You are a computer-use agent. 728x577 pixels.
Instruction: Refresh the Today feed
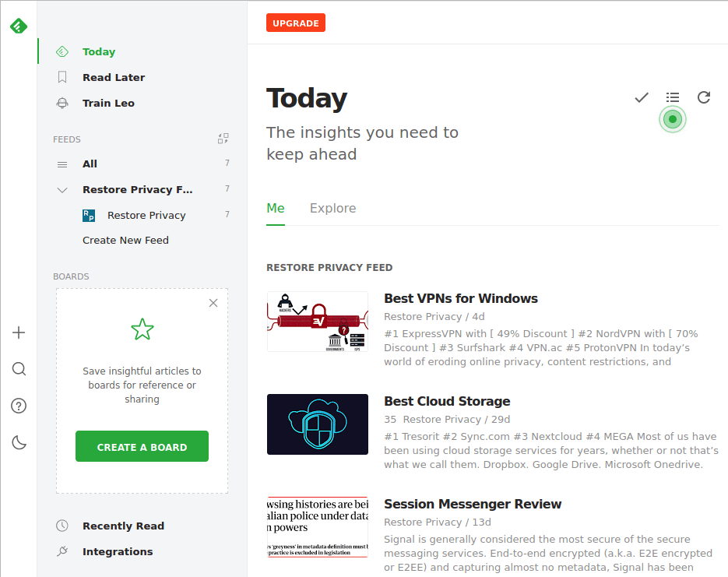[703, 97]
